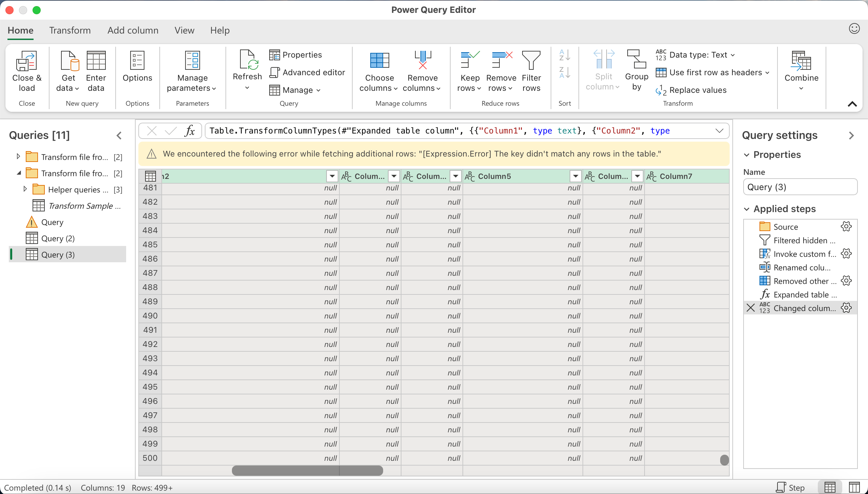Toggle Step script view in status bar
Screen dimensions: 868x494
pyautogui.click(x=790, y=488)
